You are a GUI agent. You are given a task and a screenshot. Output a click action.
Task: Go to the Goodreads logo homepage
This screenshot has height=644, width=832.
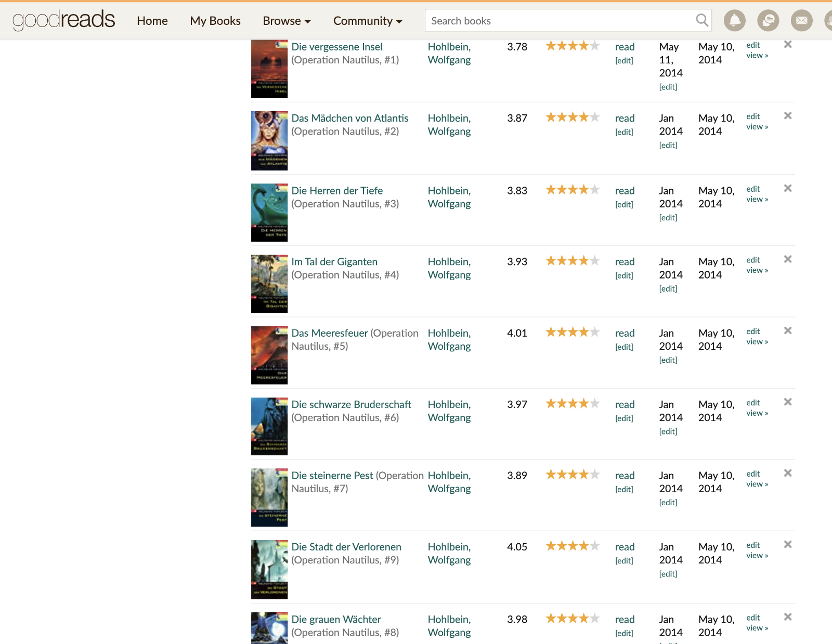point(63,20)
